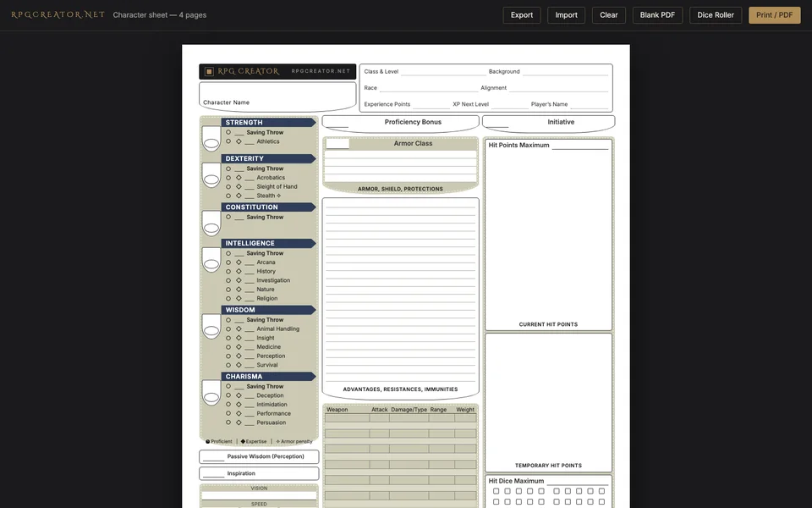Toggle Stealth expertise diamond

click(239, 196)
